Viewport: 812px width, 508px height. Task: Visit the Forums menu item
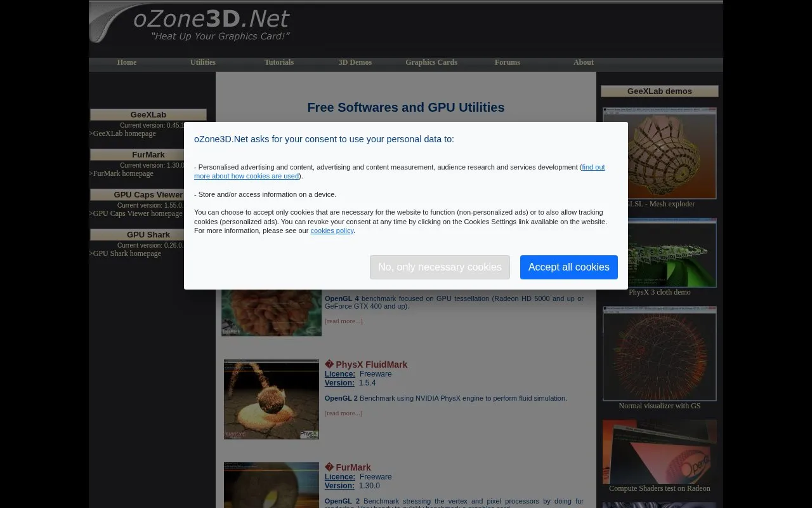507,62
